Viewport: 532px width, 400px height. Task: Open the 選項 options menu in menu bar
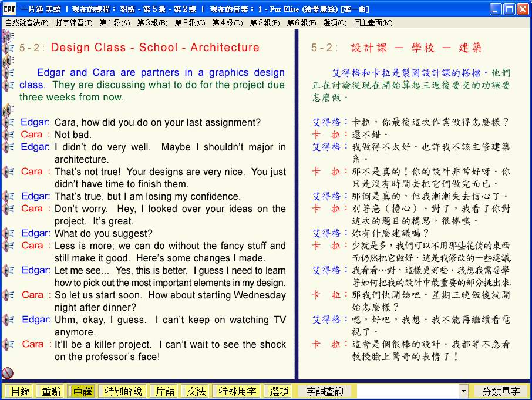tap(334, 23)
